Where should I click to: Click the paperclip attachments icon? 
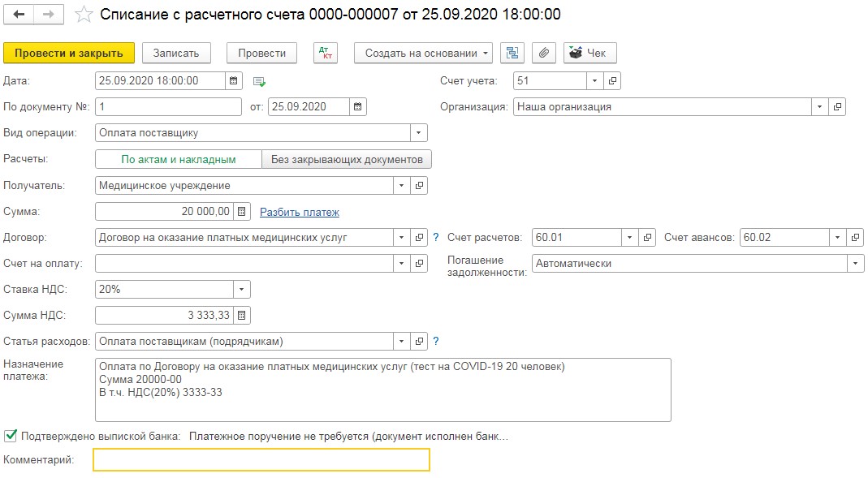543,53
